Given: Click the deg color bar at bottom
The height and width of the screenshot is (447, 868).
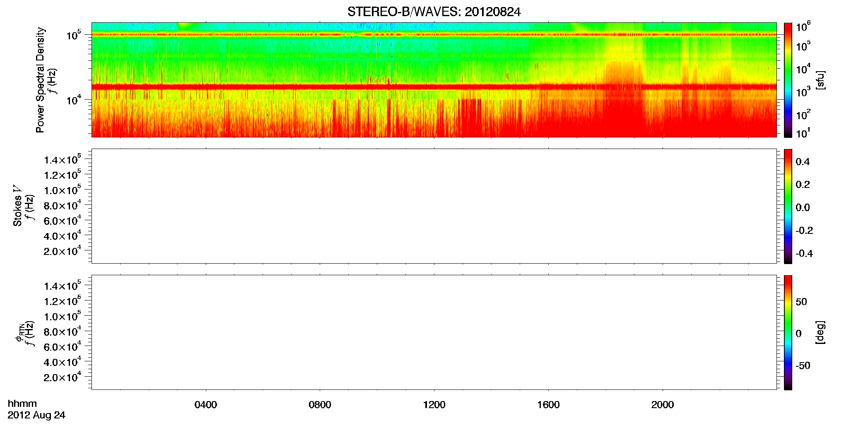Looking at the screenshot, I should (x=788, y=332).
